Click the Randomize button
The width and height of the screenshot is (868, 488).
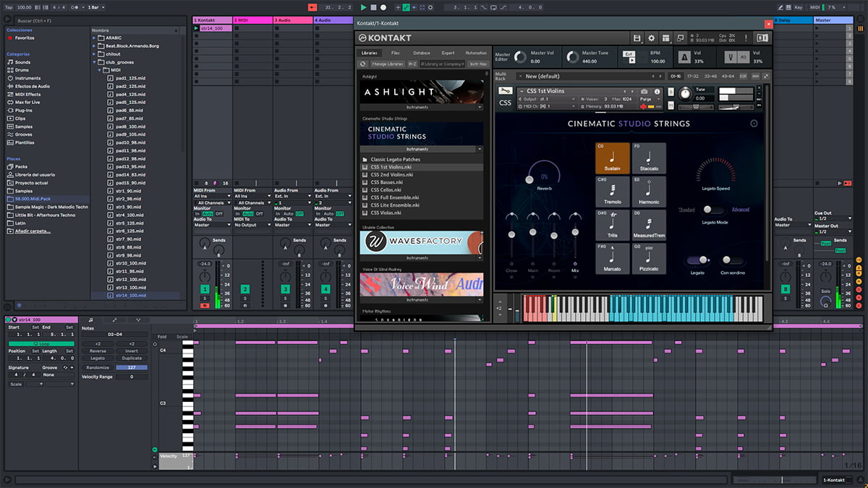(x=98, y=367)
